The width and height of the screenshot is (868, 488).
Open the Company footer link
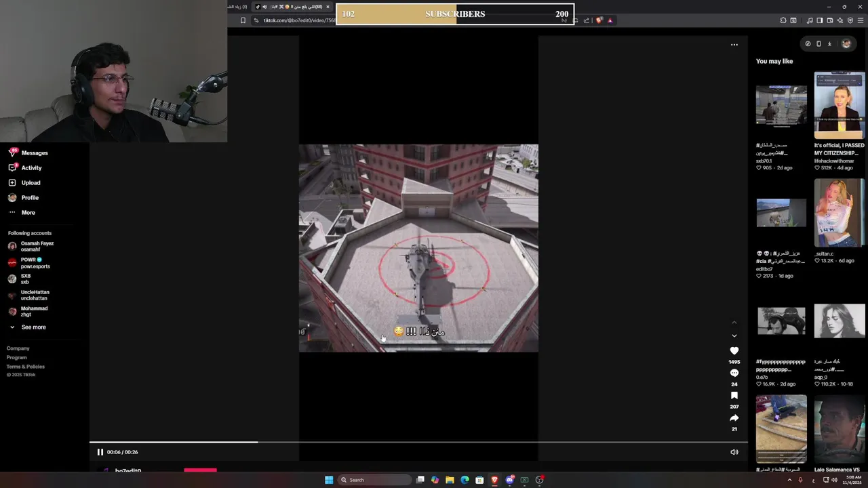(18, 348)
